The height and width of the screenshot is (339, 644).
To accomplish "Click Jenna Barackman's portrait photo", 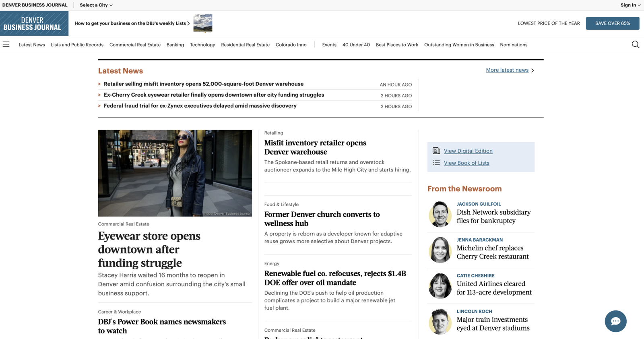I will coord(440,250).
